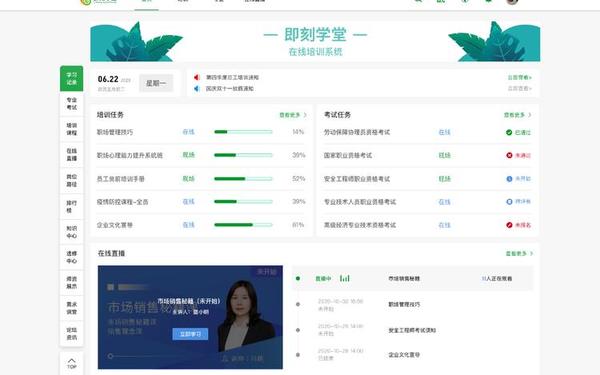The image size is (600, 375).
Task: Click the green live indicator dot
Action: coord(298,278)
